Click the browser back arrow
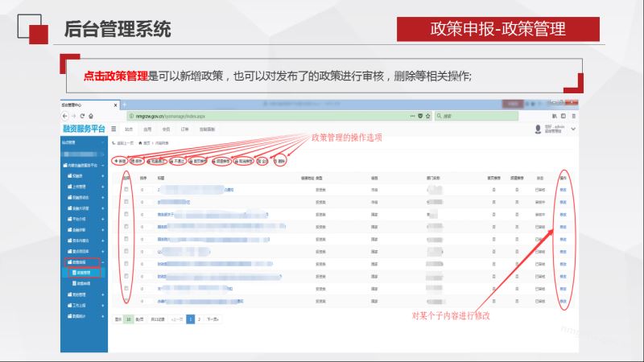The image size is (644, 362). coord(64,116)
